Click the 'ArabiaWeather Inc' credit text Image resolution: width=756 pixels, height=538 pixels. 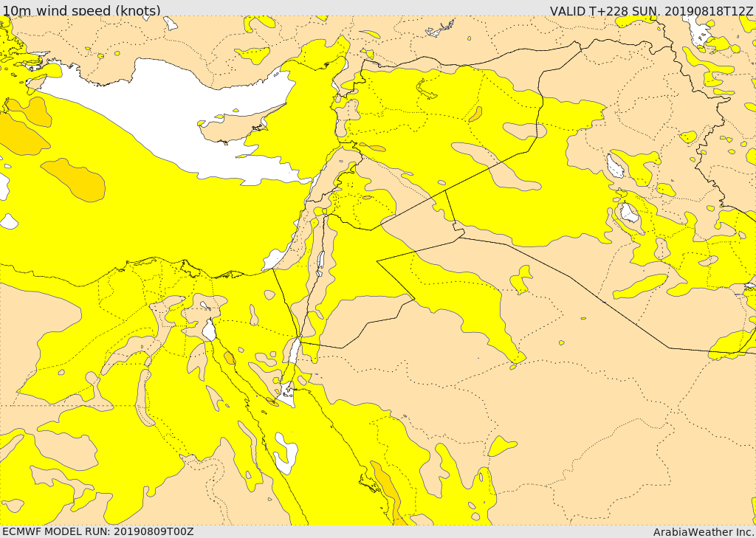pyautogui.click(x=704, y=532)
